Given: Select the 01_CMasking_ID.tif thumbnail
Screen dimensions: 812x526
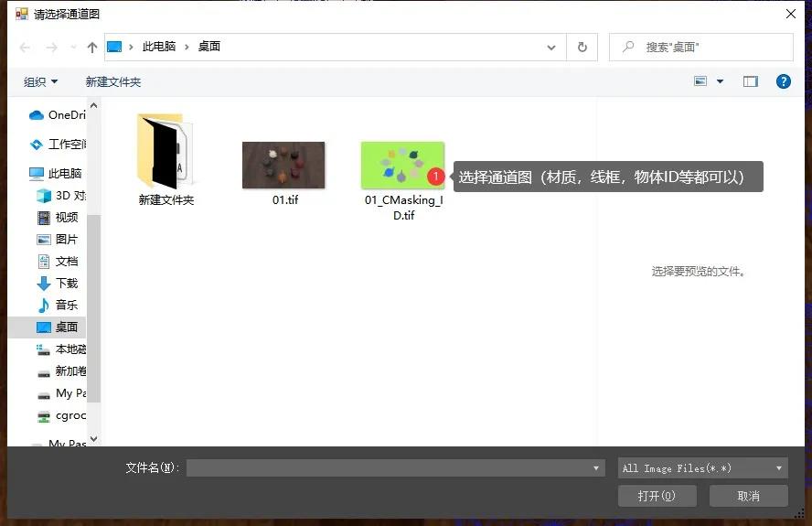Looking at the screenshot, I should pos(402,166).
